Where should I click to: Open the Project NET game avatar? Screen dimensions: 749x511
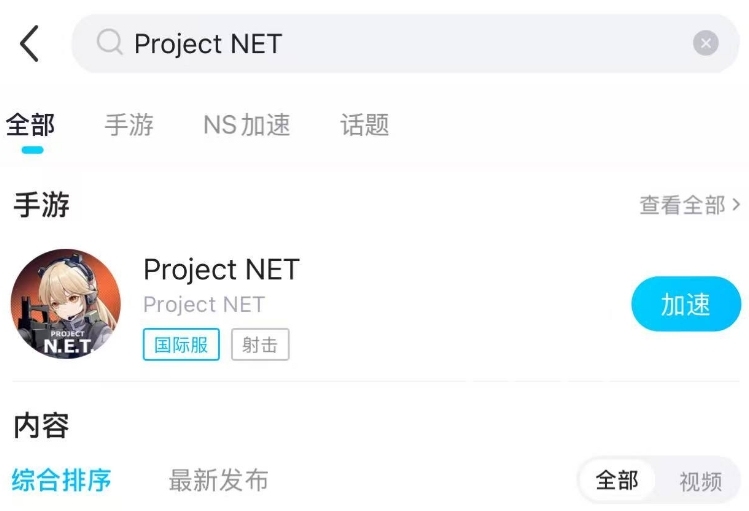66,304
